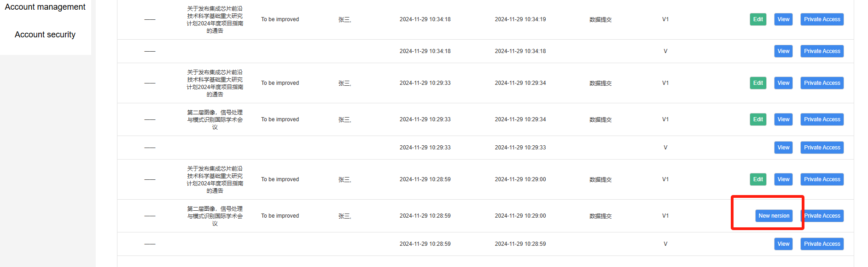View the 第二届图像 entry created 10:29:33
The width and height of the screenshot is (868, 267).
(783, 119)
